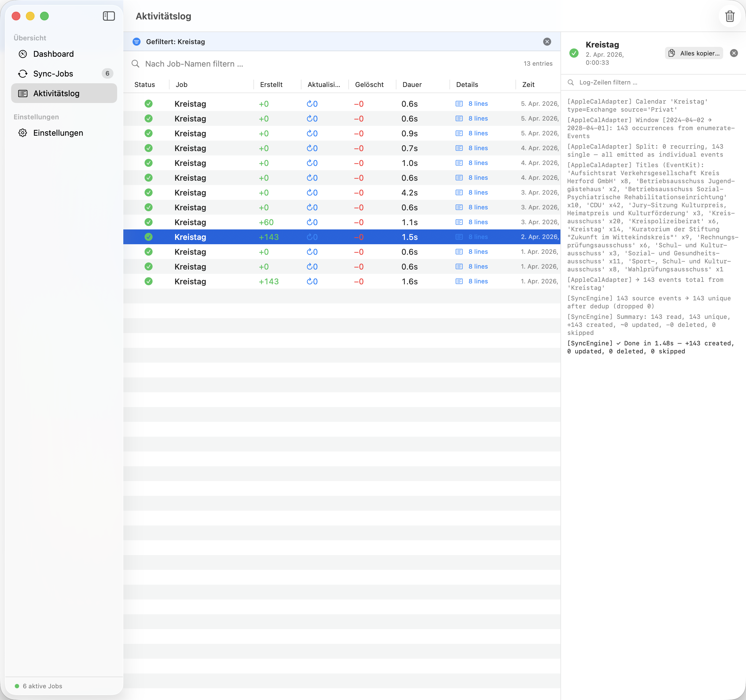This screenshot has width=746, height=700.
Task: Sort by the Erstellt column header
Action: (x=271, y=85)
